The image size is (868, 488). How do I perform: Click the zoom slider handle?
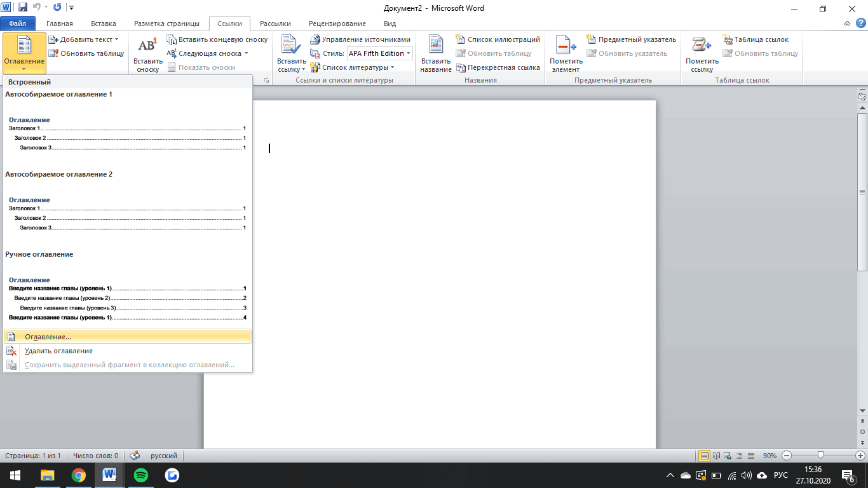click(821, 456)
